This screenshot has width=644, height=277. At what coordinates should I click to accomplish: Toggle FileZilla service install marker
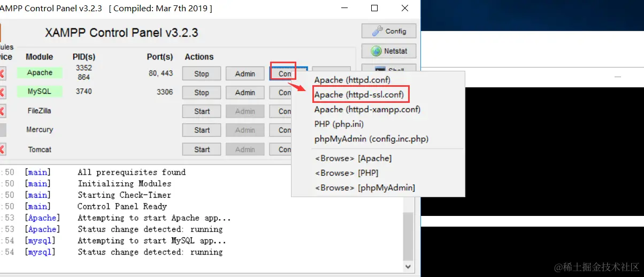(x=3, y=111)
